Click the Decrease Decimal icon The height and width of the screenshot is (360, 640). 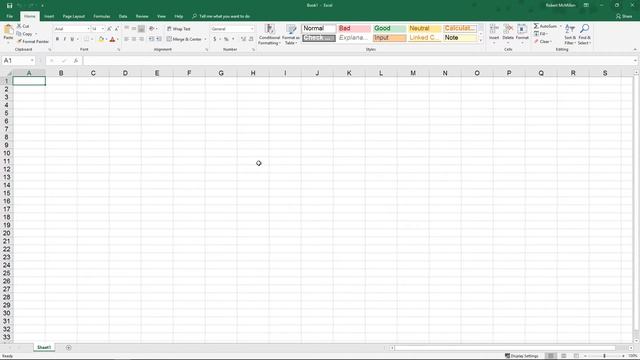pos(251,39)
